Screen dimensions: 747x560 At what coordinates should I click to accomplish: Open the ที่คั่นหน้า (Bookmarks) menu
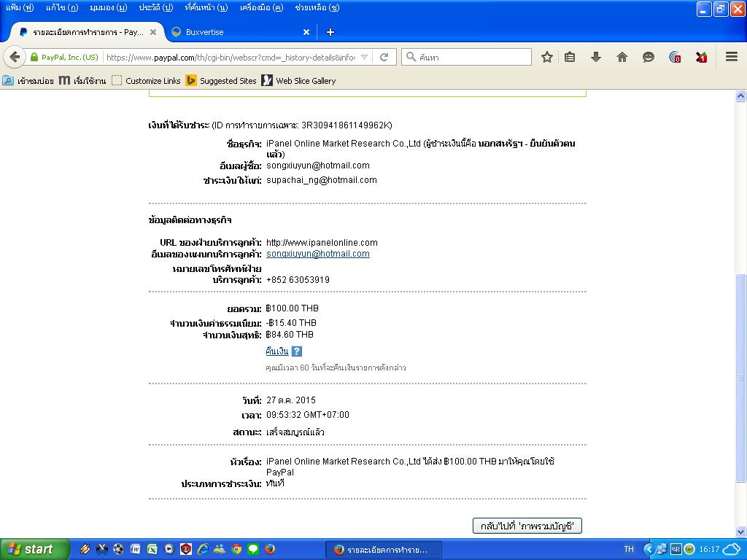pos(206,7)
